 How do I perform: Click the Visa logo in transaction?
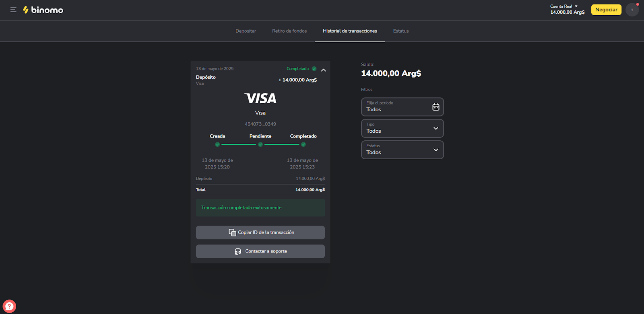pyautogui.click(x=260, y=99)
